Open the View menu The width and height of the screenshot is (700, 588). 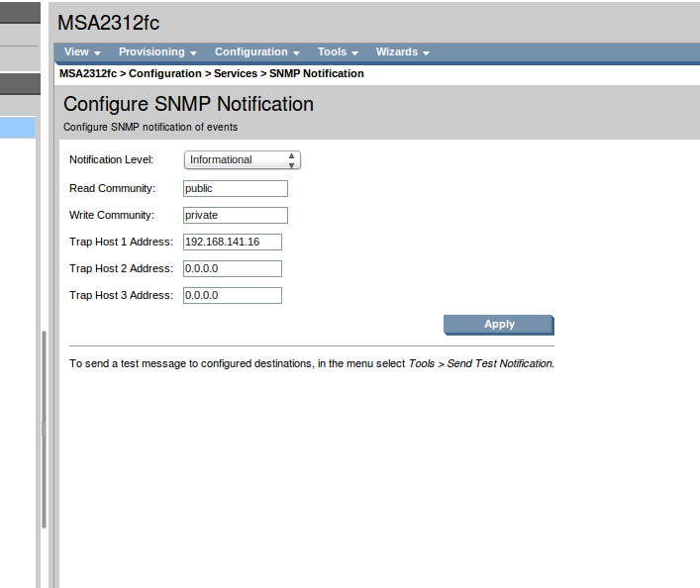click(x=82, y=52)
